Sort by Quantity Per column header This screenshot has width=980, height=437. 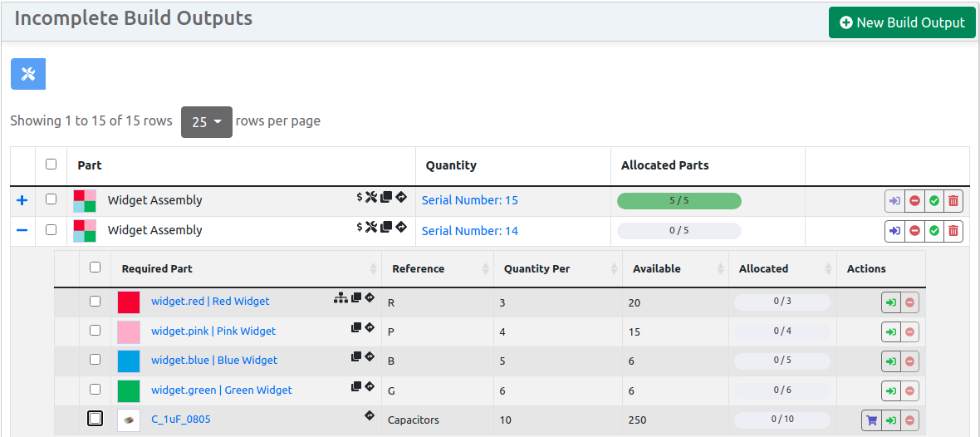coord(537,269)
